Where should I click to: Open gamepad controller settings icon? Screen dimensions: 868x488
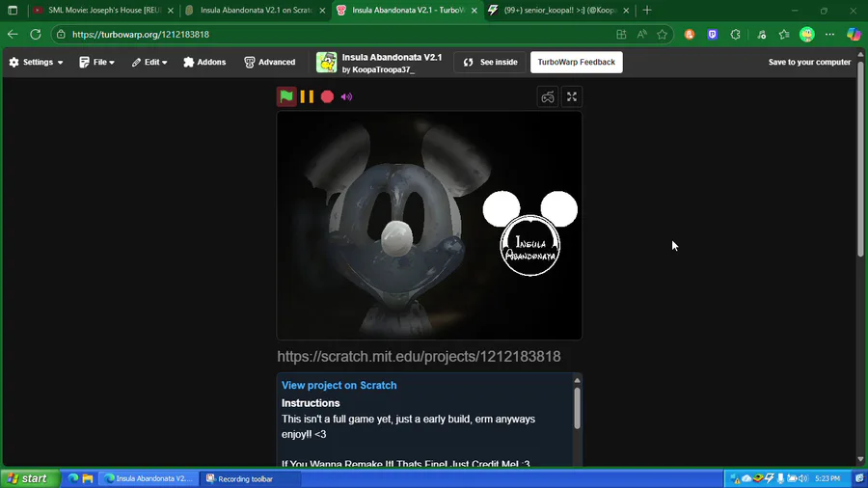548,96
